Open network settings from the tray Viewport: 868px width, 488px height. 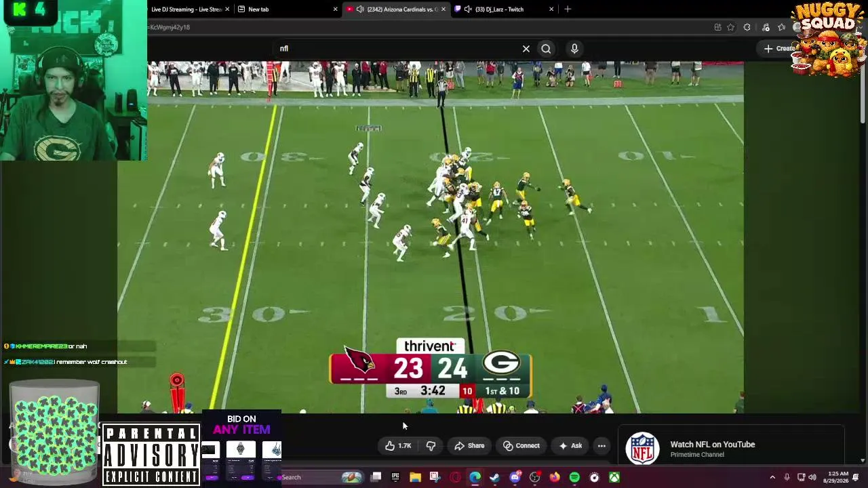tap(801, 477)
